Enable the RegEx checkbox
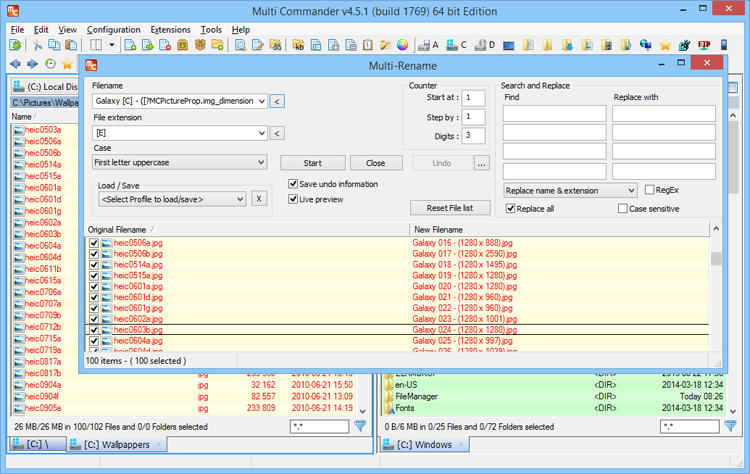The image size is (750, 474). (x=648, y=190)
